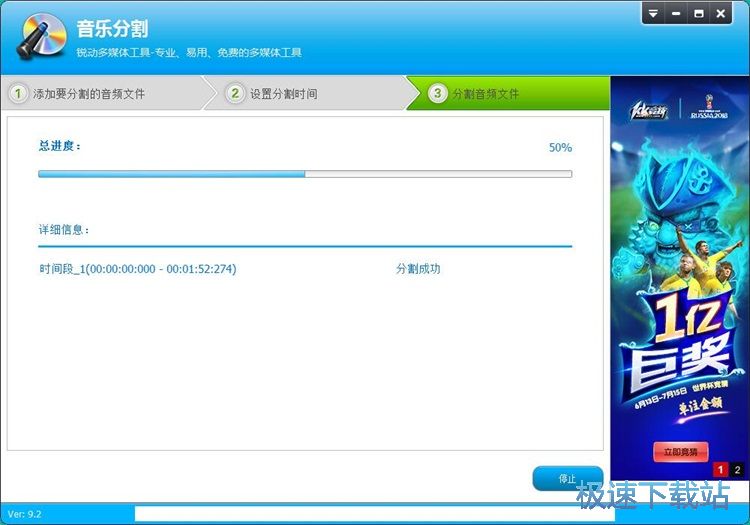Click the 立即竞猜 ad button
Viewport: 750px width, 525px height.
point(680,452)
